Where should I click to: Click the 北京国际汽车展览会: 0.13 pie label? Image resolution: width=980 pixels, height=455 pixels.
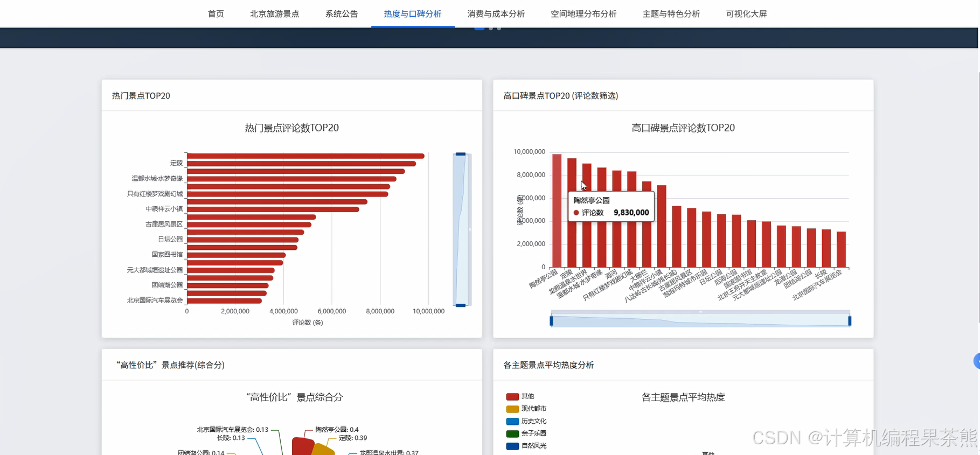point(232,430)
